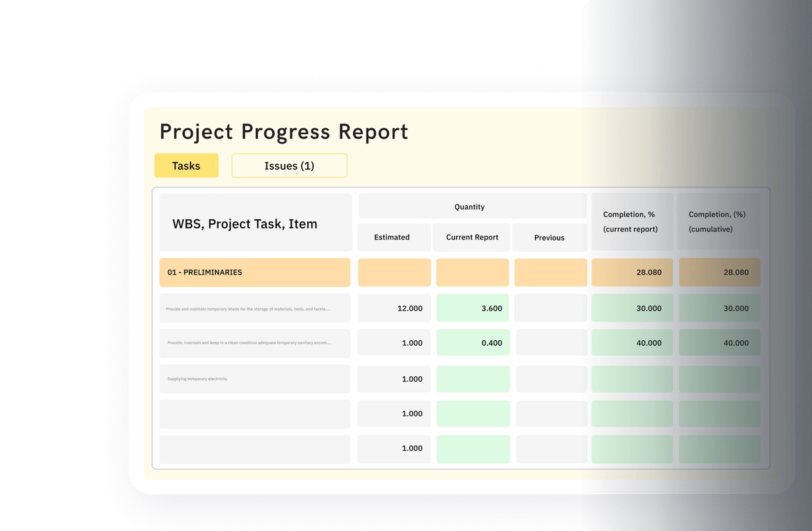Click the cumulative 28.080 cell for PRELIMINARIES
812x531 pixels.
718,272
